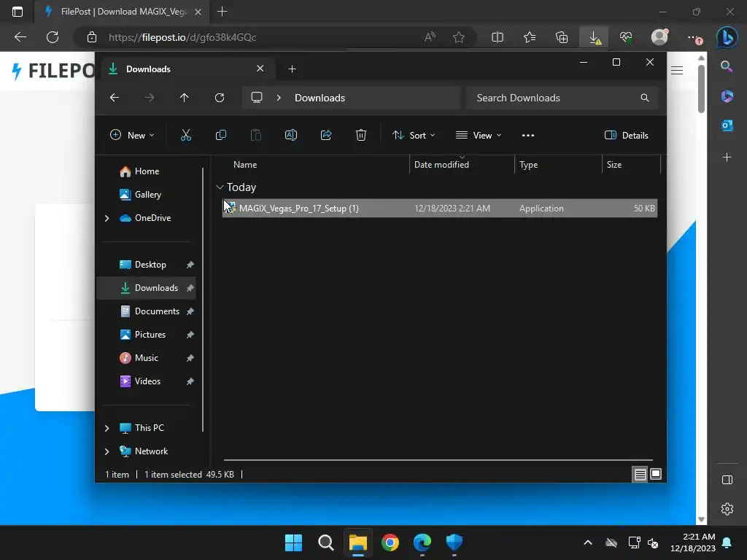Open Edge tab actions menu

point(18,12)
